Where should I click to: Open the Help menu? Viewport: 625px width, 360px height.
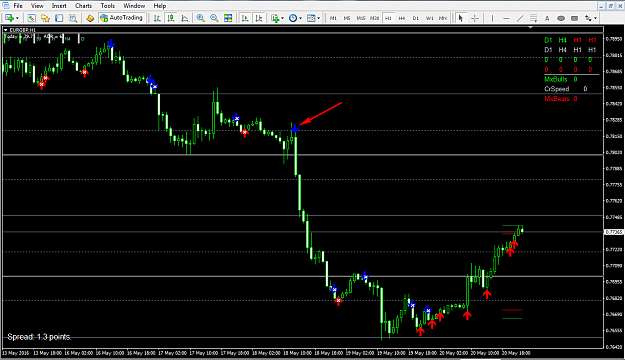pyautogui.click(x=160, y=6)
